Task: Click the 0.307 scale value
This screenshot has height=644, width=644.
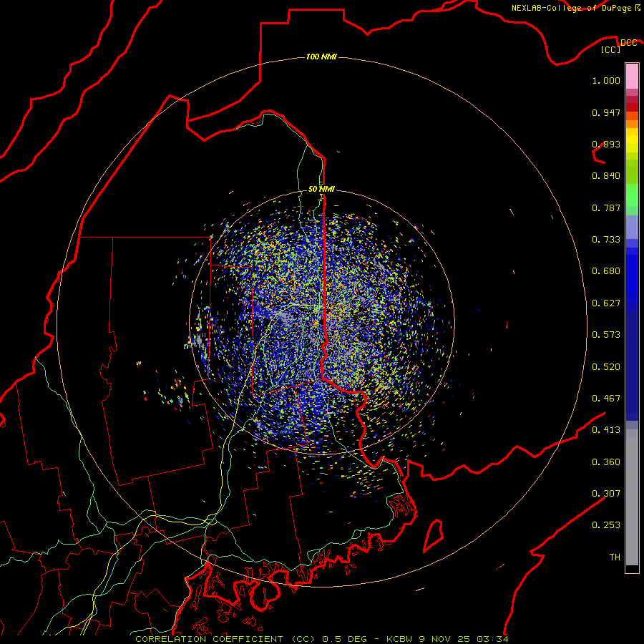Action: (606, 494)
